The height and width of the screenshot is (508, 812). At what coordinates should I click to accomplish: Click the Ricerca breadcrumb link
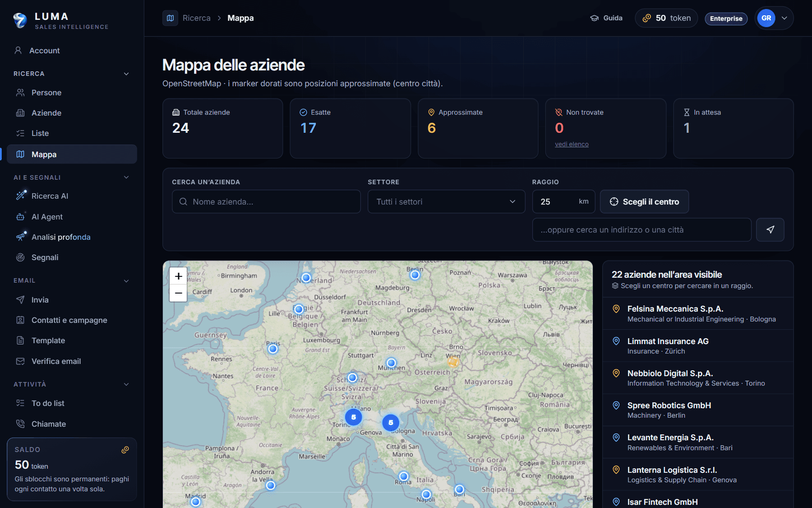197,18
